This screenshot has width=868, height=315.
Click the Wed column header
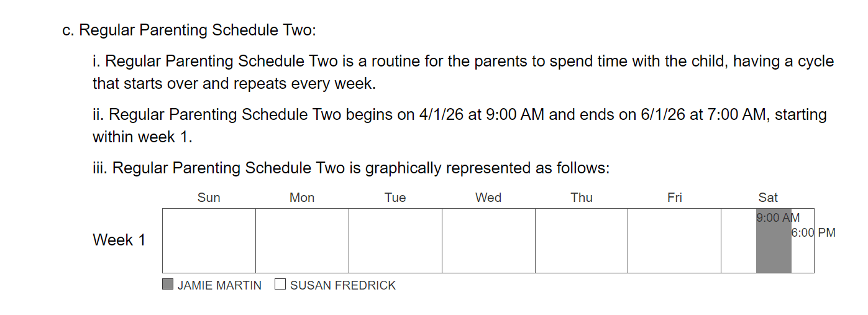click(x=488, y=198)
